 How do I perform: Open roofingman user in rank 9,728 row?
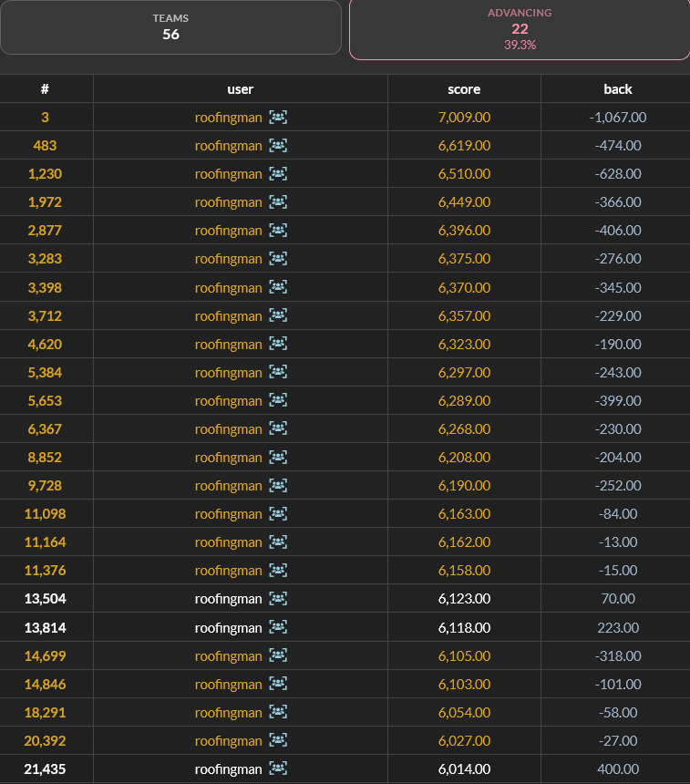(228, 486)
